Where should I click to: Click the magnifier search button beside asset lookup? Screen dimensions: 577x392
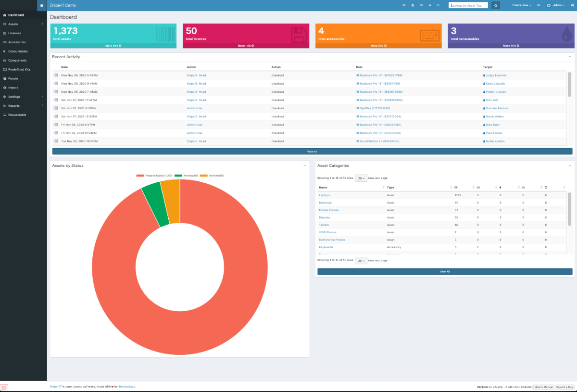coord(495,5)
